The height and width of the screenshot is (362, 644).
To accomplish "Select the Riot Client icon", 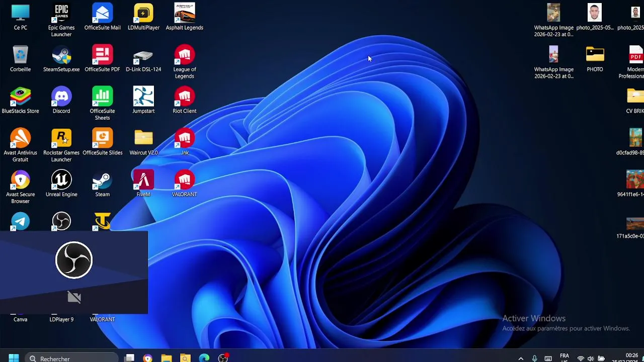I will click(x=184, y=101).
